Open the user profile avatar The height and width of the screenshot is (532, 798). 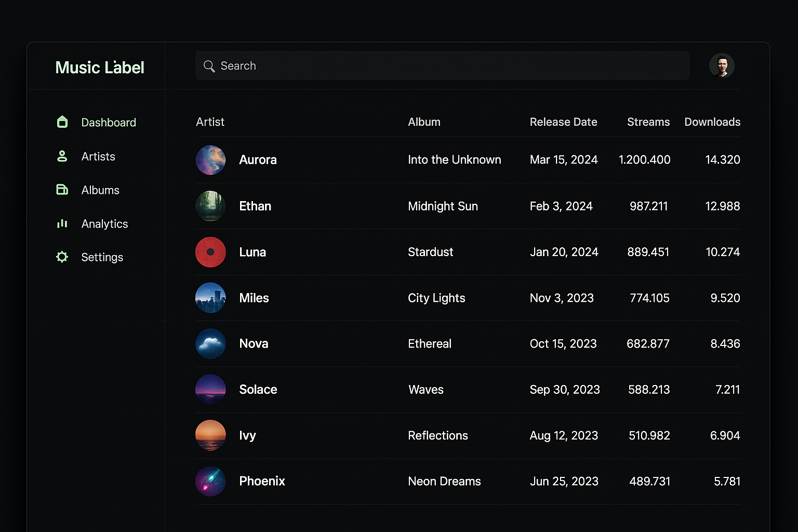[x=722, y=66]
